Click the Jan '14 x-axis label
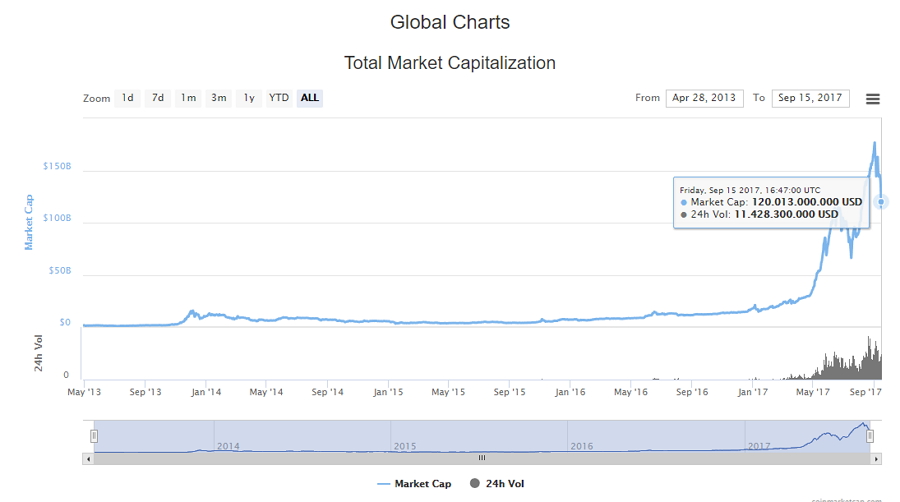This screenshot has width=900, height=502. pyautogui.click(x=206, y=392)
